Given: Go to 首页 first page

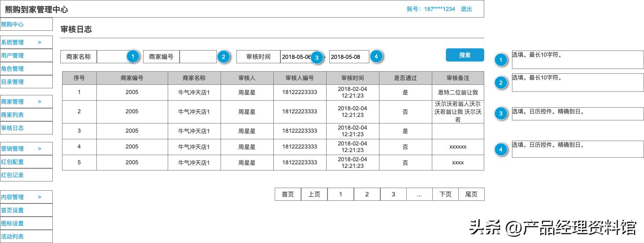Looking at the screenshot, I should 288,194.
